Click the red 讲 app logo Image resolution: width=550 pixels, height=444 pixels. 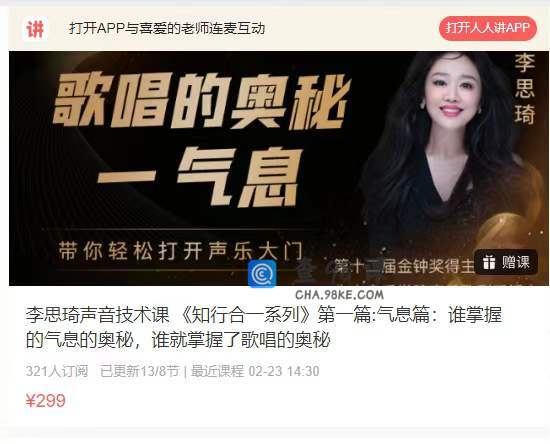point(35,29)
